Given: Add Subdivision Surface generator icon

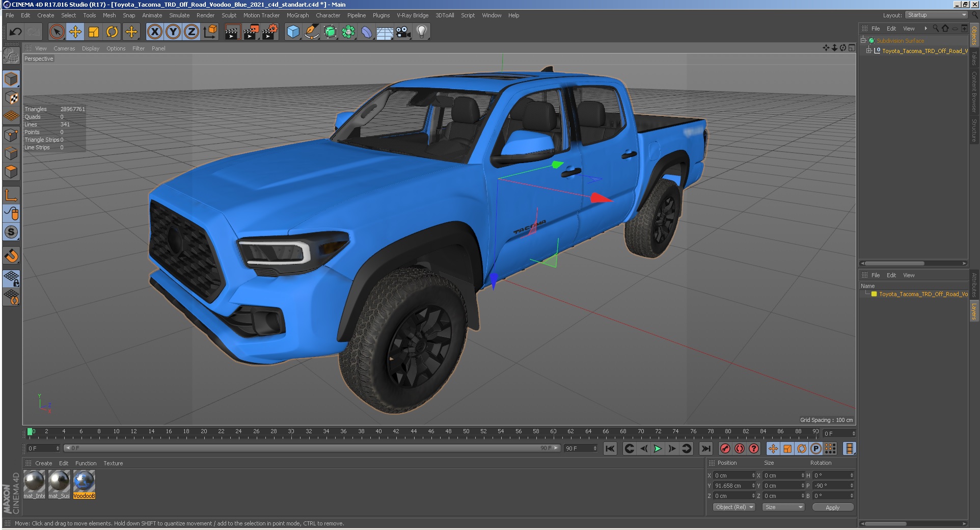Looking at the screenshot, I should pyautogui.click(x=330, y=32).
